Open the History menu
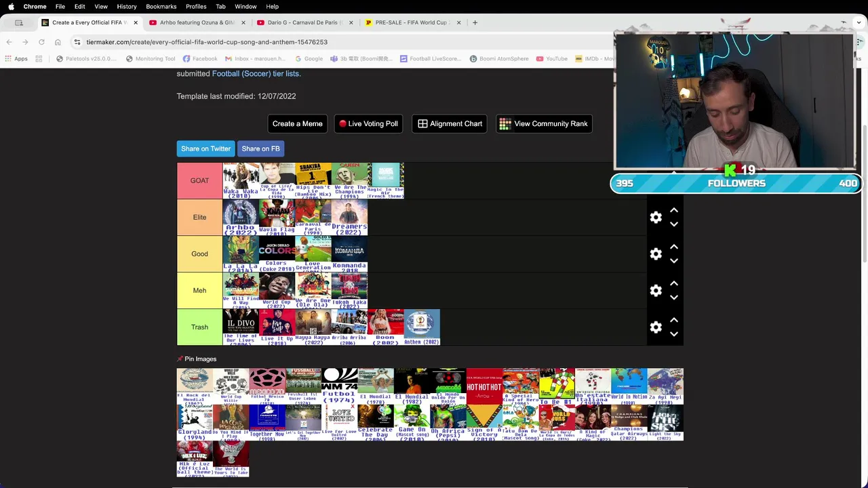The height and width of the screenshot is (488, 868). click(x=127, y=6)
